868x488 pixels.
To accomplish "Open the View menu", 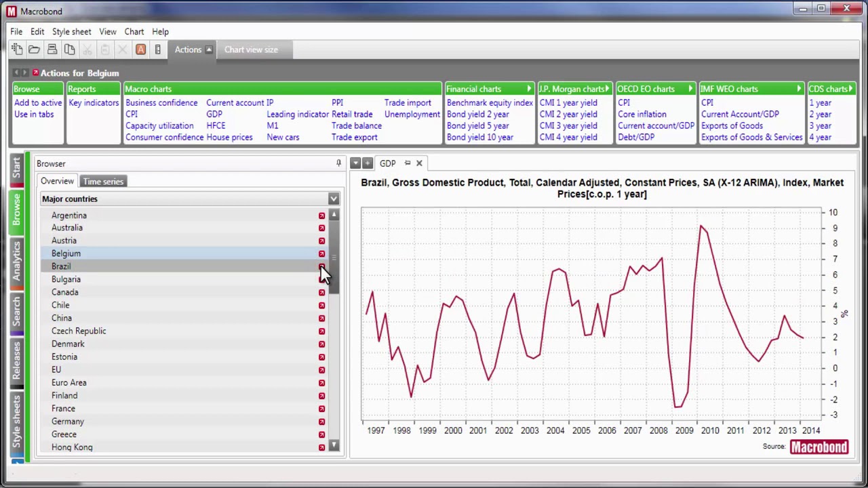I will [x=108, y=32].
